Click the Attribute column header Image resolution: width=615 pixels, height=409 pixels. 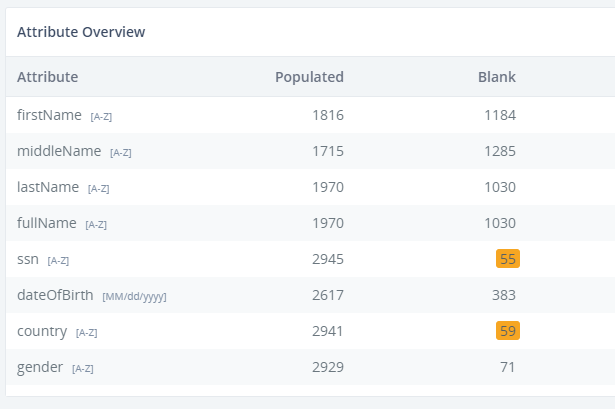point(47,77)
